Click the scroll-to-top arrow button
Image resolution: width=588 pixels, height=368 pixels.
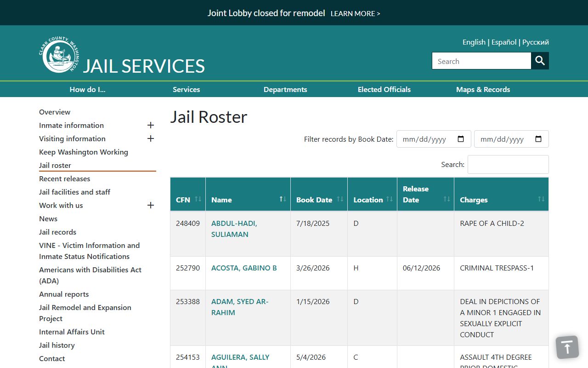point(567,347)
